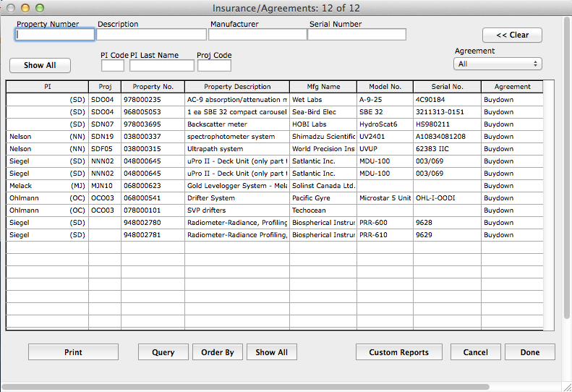Select the Drifter System row
Viewport: 572px width, 392px height.
[x=236, y=198]
